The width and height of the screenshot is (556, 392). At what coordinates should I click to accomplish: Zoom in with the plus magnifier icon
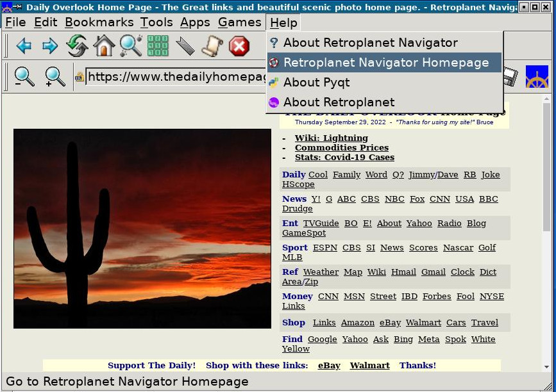click(55, 76)
